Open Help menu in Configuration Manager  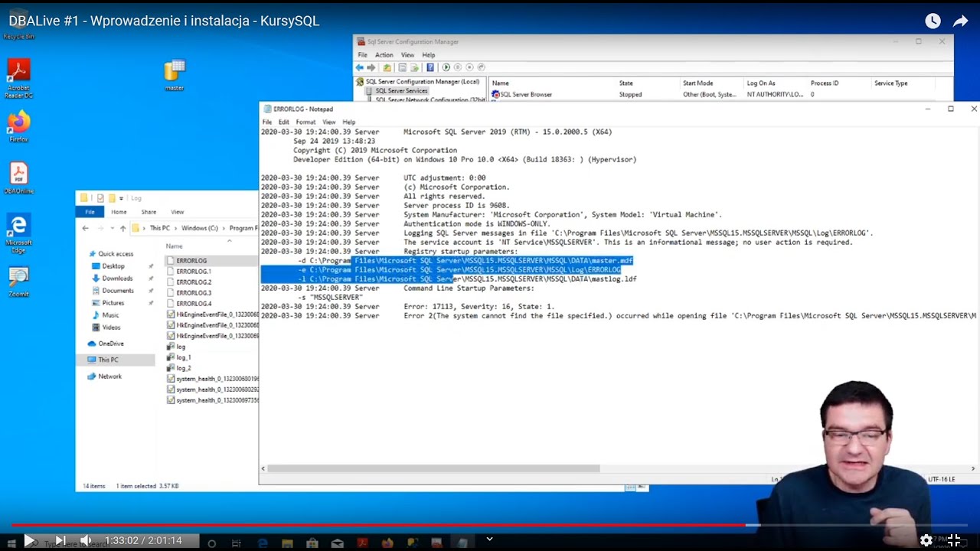[428, 55]
